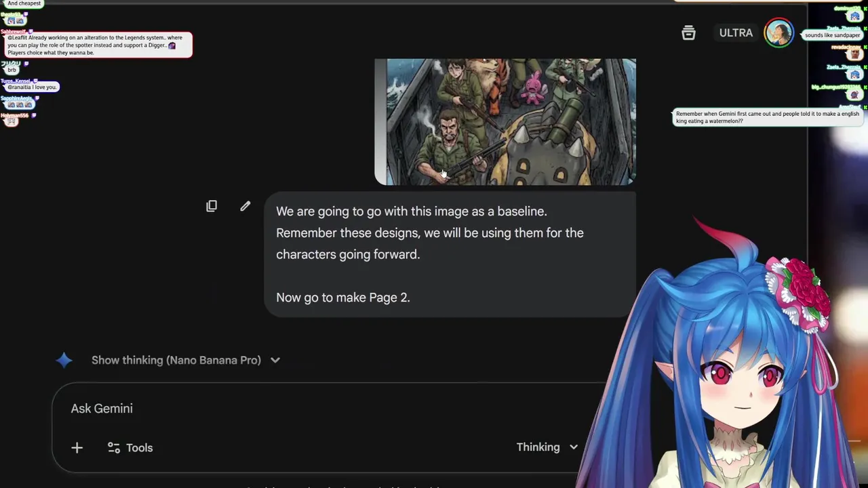Open the account profile avatar
This screenshot has width=868, height=488.
778,33
